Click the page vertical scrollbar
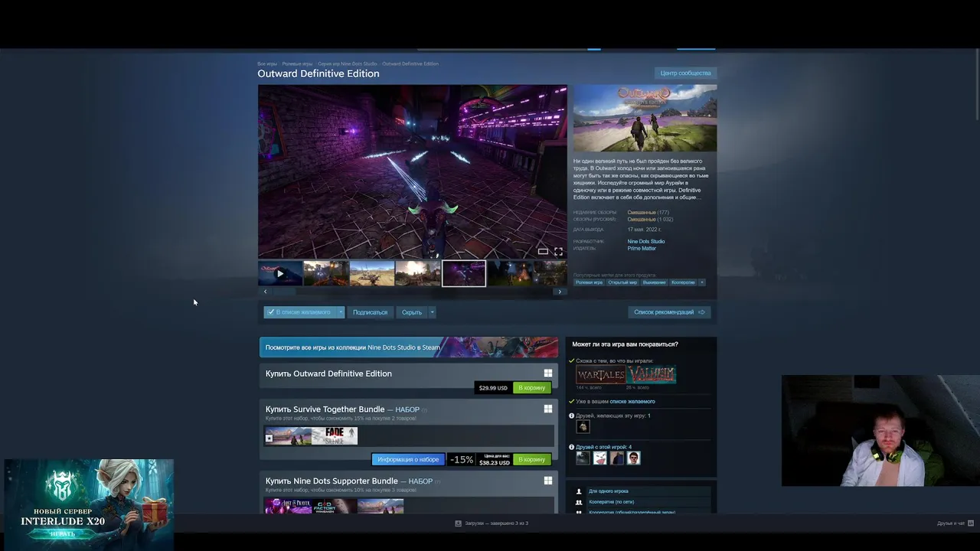Screen dimensions: 980x551 (x=975, y=85)
